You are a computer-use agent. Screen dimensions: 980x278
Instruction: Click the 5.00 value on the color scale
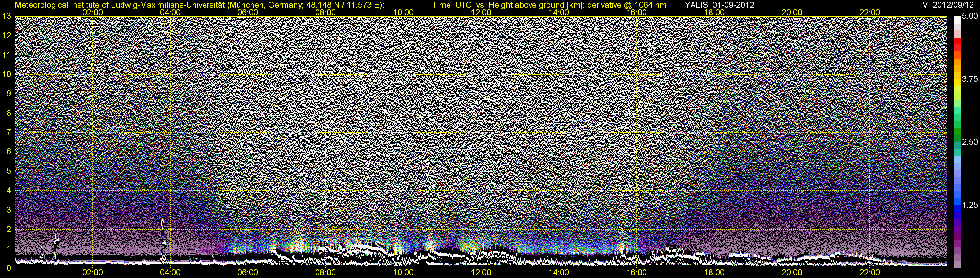pos(970,16)
